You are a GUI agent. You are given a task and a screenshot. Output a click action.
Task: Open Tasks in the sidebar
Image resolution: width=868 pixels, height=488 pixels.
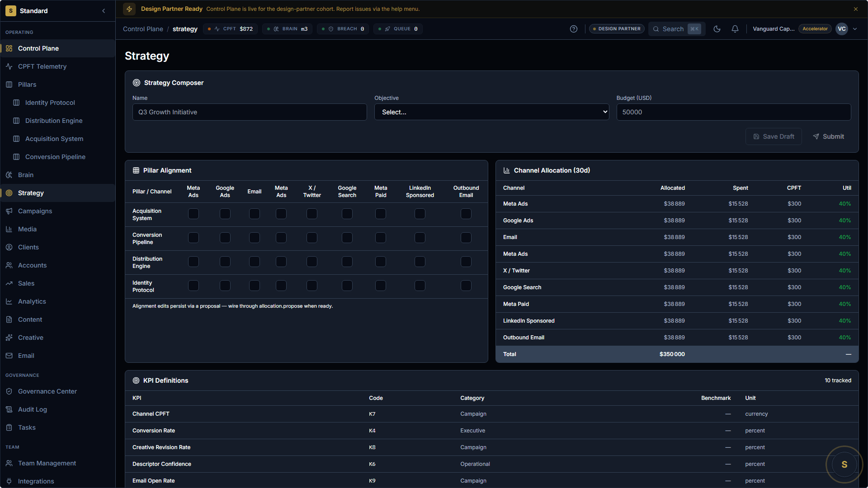point(57,427)
